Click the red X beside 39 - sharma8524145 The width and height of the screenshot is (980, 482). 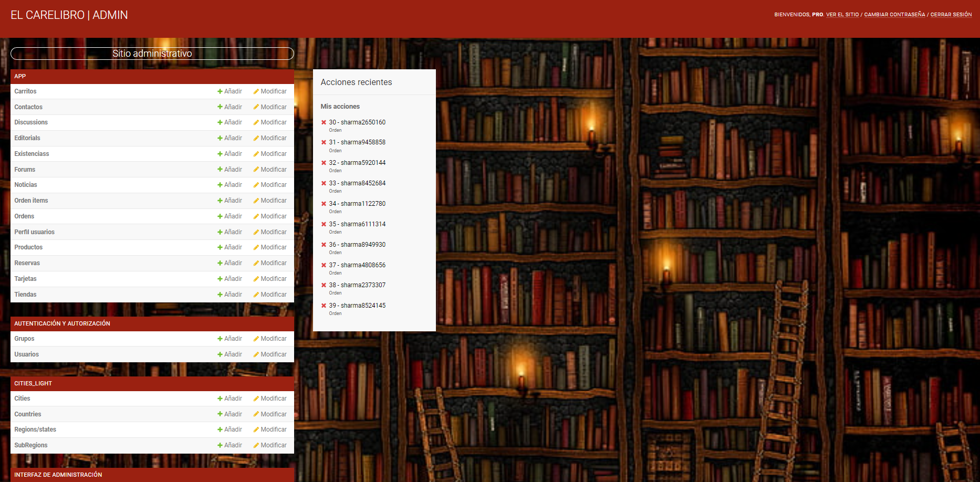point(324,305)
